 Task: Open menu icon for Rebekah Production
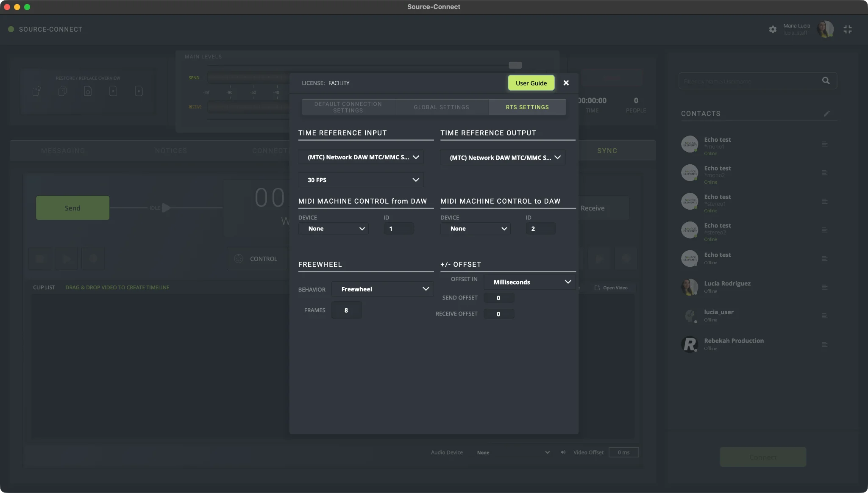pyautogui.click(x=825, y=344)
